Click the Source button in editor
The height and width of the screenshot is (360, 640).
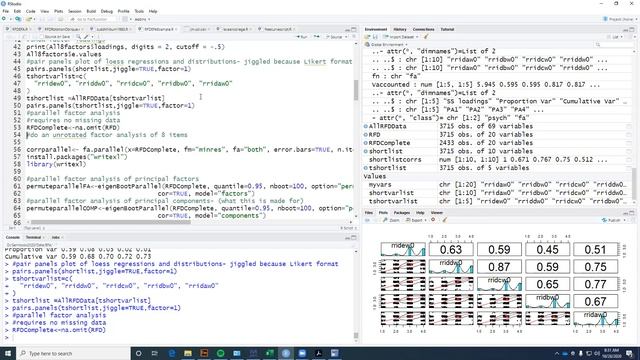click(x=334, y=37)
